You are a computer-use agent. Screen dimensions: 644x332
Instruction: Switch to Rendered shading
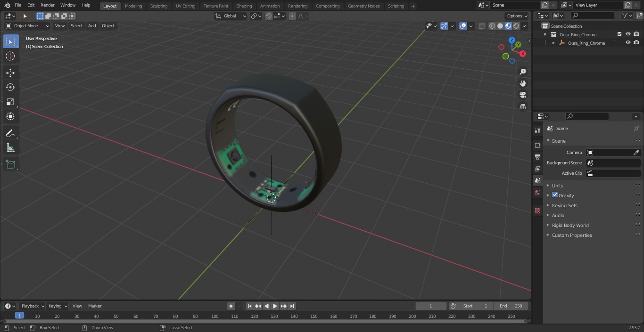pyautogui.click(x=516, y=26)
